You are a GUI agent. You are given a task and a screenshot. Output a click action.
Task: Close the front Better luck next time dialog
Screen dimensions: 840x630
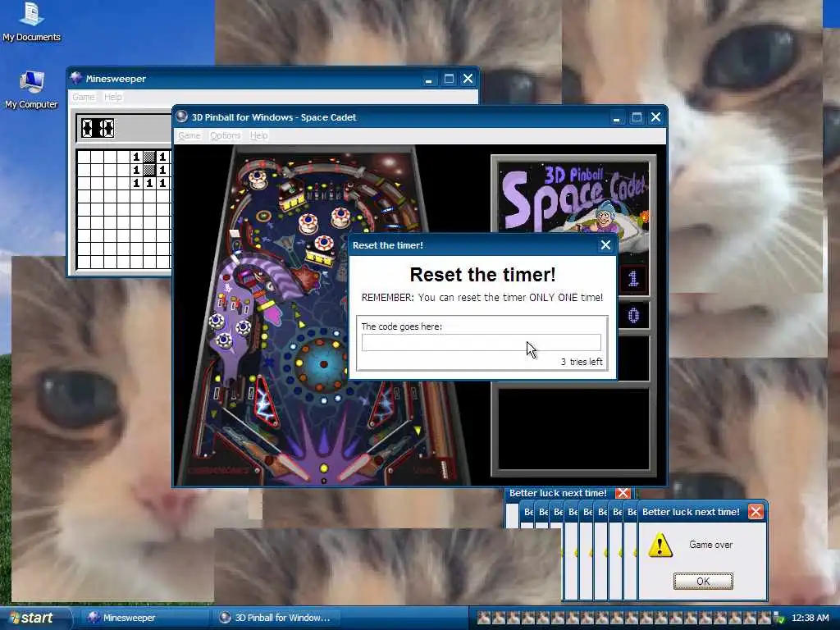[x=756, y=512]
